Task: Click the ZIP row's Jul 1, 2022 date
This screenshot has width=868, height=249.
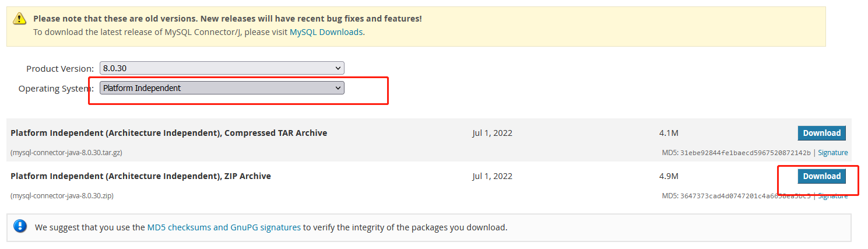Action: (492, 176)
